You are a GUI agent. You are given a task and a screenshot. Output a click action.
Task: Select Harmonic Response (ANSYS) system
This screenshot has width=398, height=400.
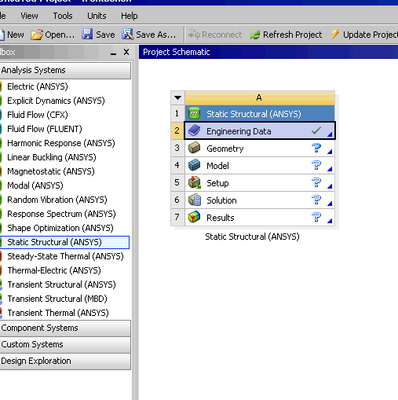pos(61,143)
